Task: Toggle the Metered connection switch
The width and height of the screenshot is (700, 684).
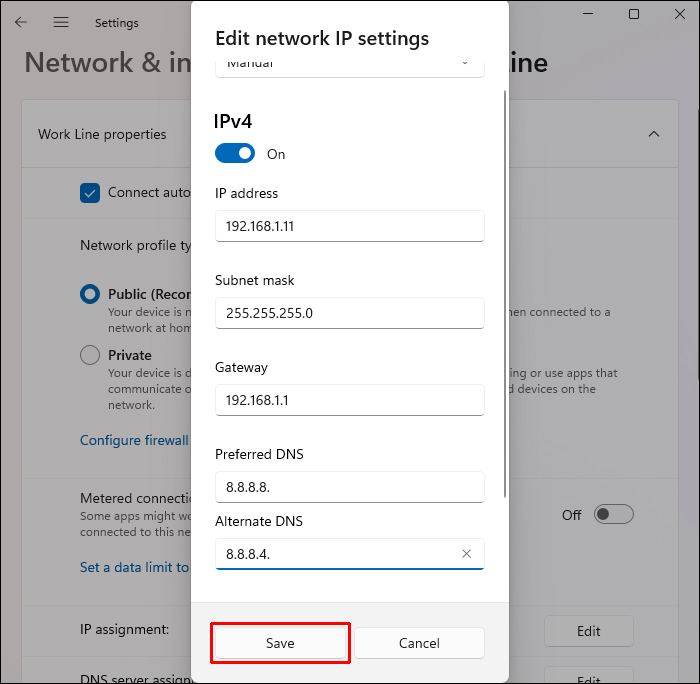Action: pos(613,514)
